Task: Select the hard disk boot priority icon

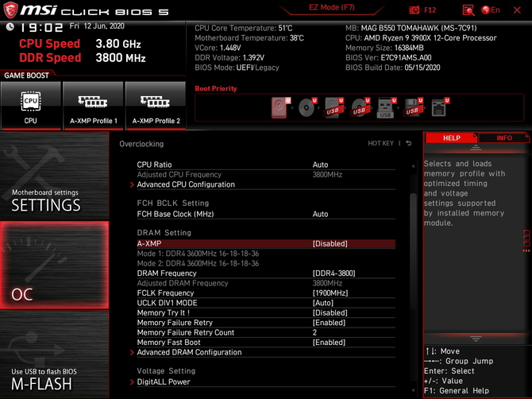Action: [x=280, y=107]
